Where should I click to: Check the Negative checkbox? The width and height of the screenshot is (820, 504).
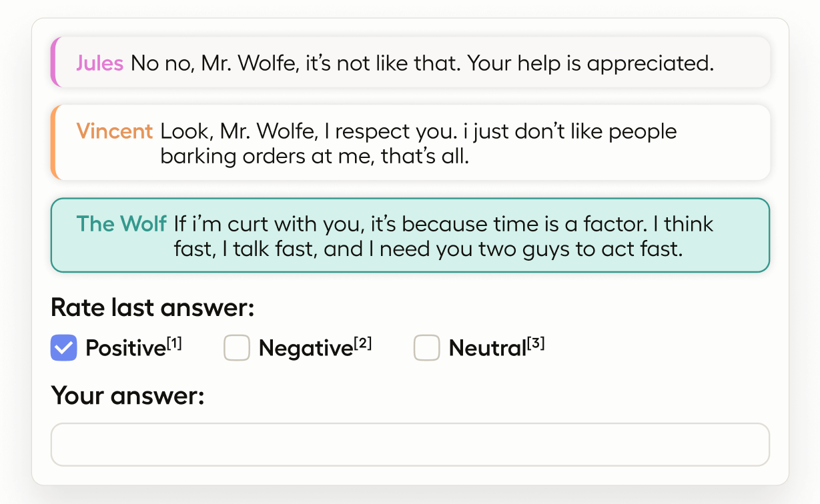click(237, 348)
